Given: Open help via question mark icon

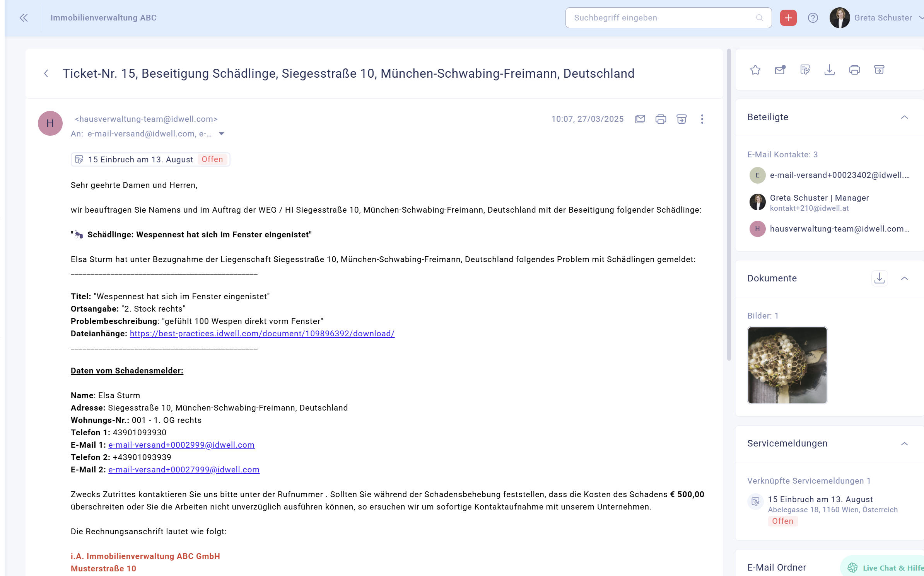Looking at the screenshot, I should tap(813, 18).
